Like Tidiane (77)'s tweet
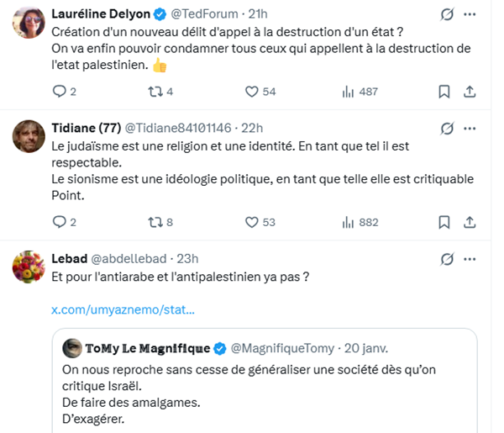The height and width of the screenshot is (433, 504). (251, 222)
